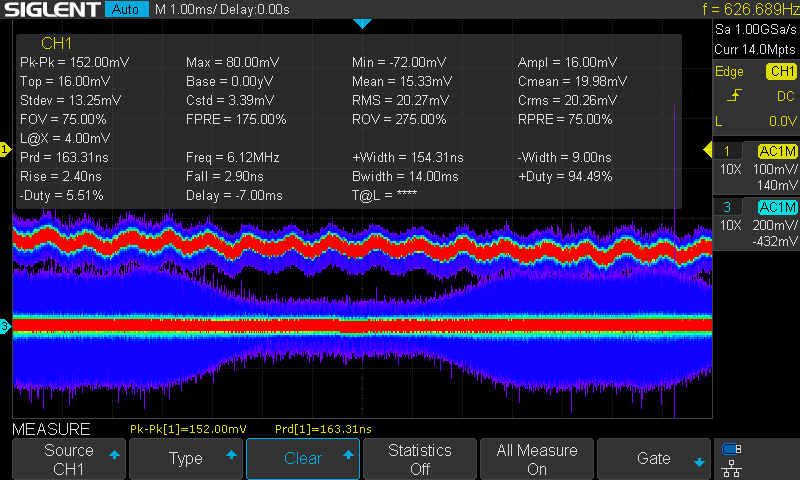Click the Rise = 2.40ns measurement

61,176
